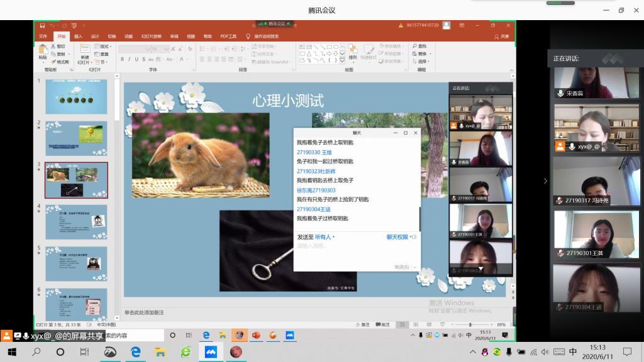Open the Send To 所有人 recipient dropdown
The image size is (644, 362).
click(325, 237)
